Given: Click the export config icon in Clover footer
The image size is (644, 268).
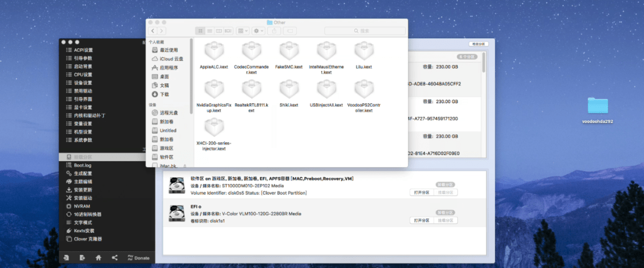Looking at the screenshot, I should click(x=82, y=258).
